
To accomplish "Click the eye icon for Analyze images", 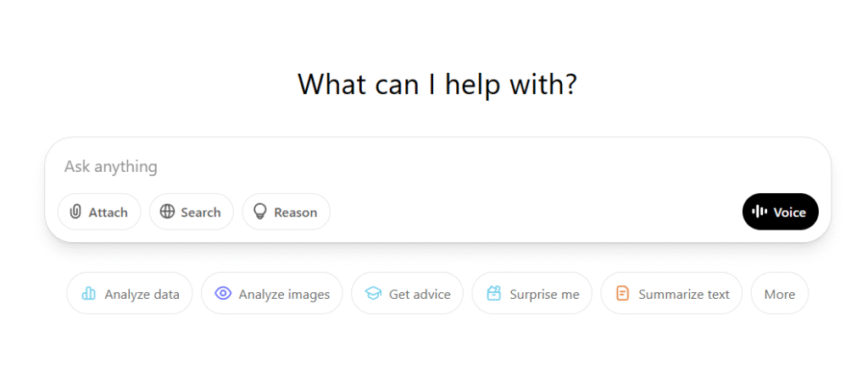I will (223, 293).
